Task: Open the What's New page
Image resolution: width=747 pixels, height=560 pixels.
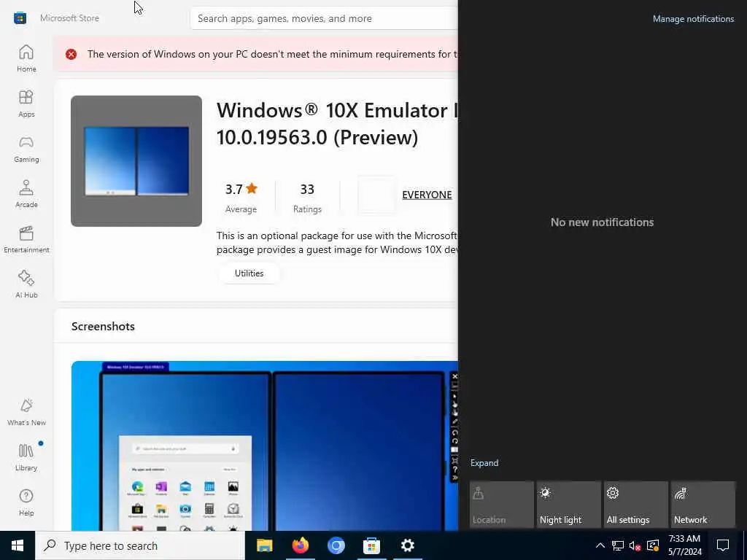Action: (26, 413)
